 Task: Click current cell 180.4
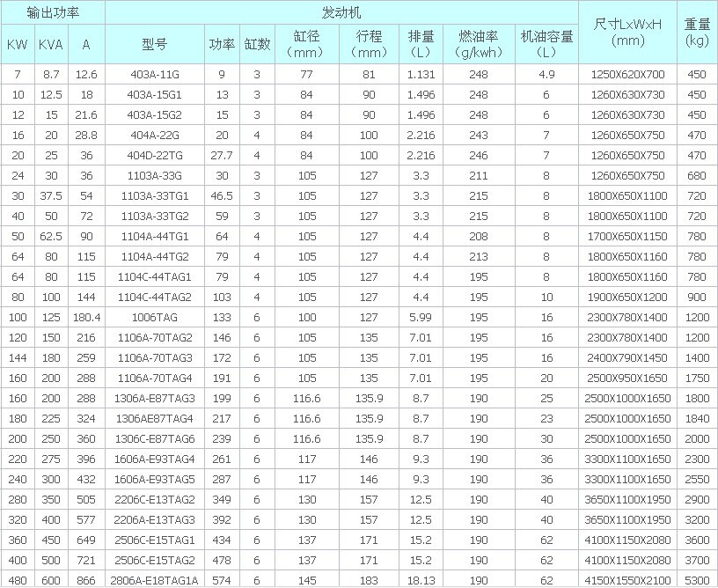pos(86,317)
